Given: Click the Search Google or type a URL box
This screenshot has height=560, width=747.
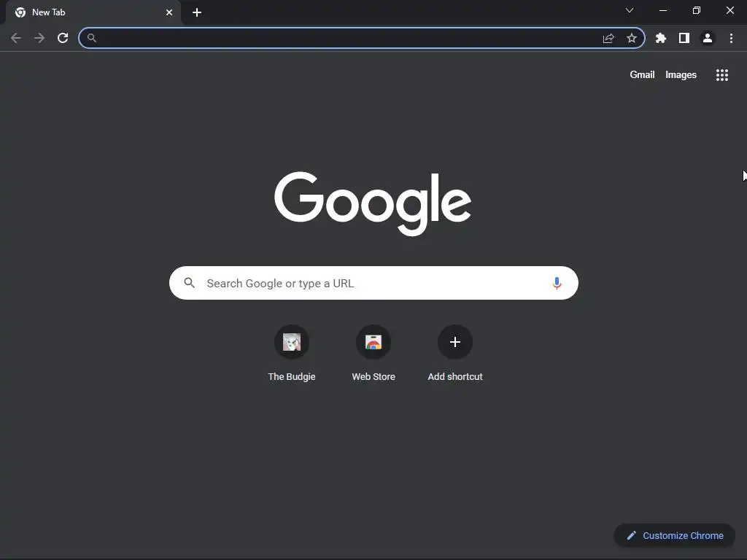Looking at the screenshot, I should tap(373, 283).
